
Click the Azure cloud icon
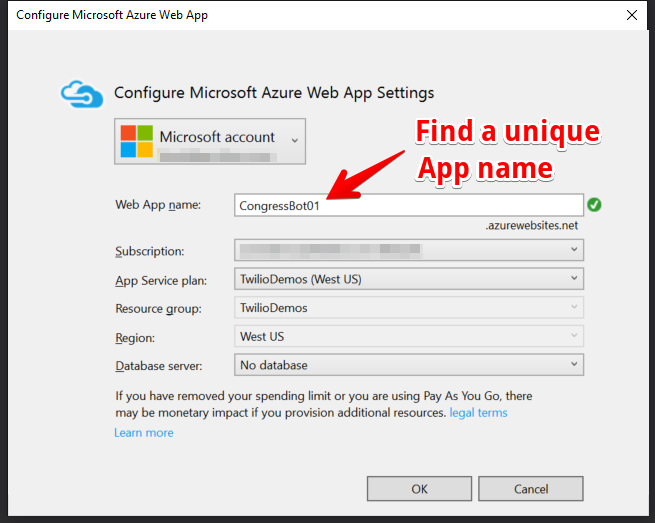(x=82, y=94)
